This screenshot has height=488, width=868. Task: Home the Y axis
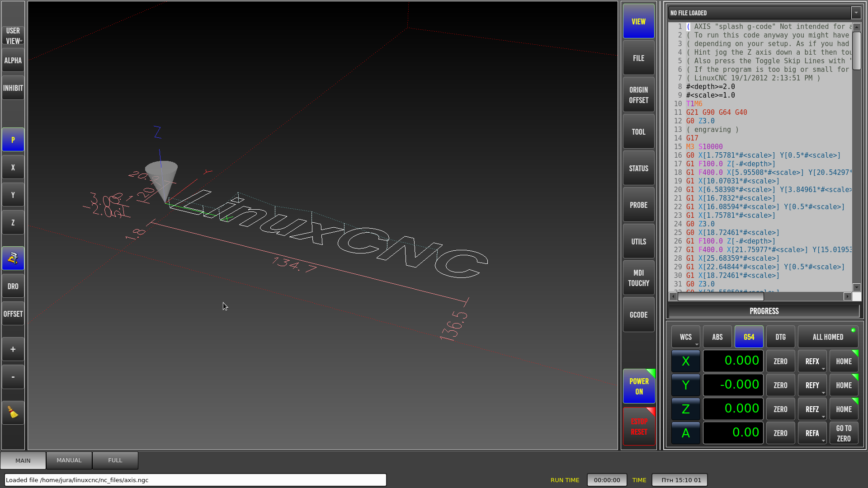[844, 385]
